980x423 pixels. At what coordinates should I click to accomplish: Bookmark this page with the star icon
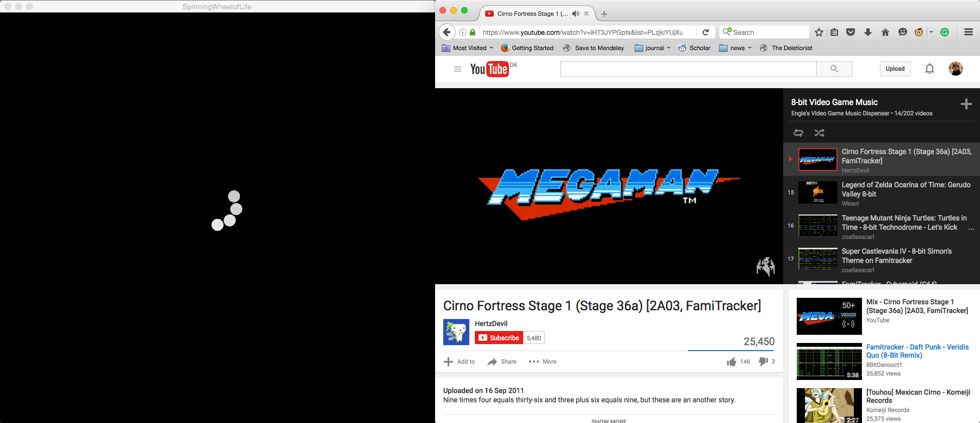(x=819, y=32)
